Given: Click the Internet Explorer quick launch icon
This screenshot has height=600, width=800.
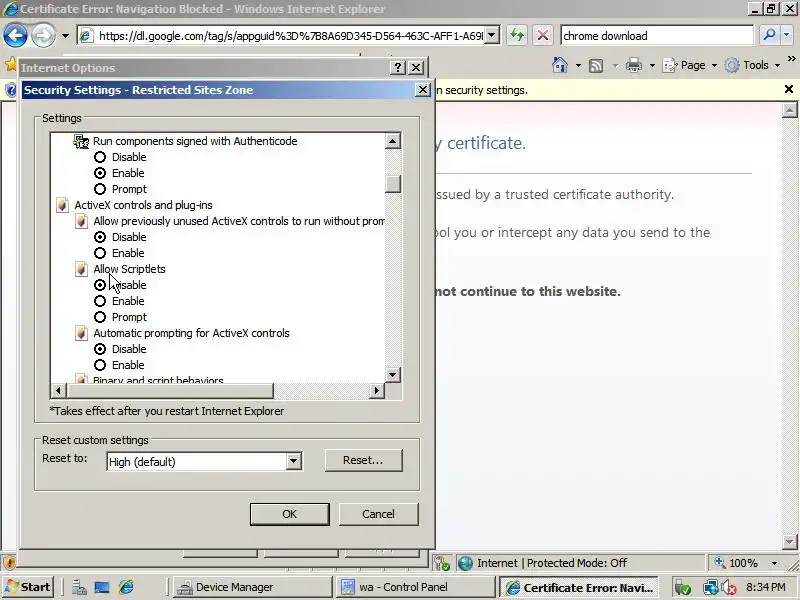Looking at the screenshot, I should pyautogui.click(x=126, y=588).
